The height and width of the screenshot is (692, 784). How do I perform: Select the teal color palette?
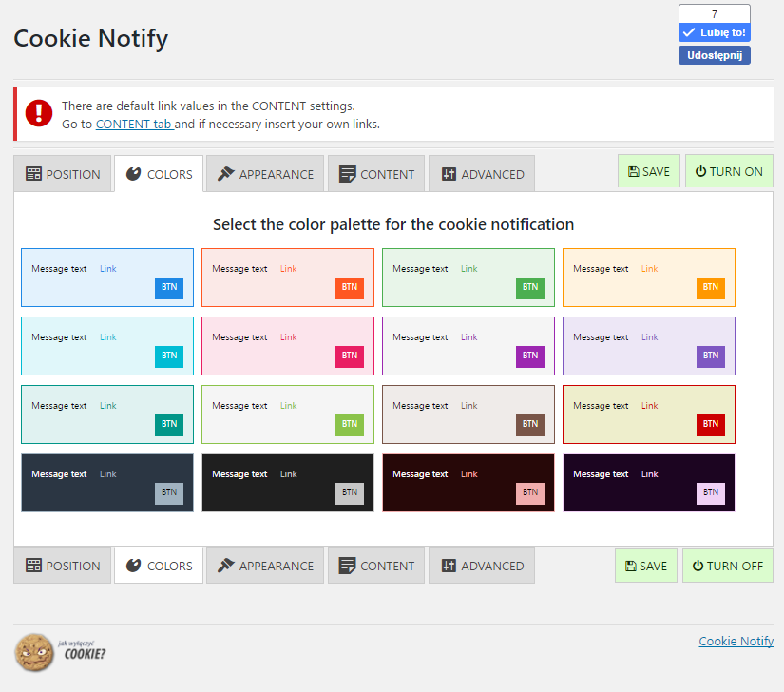pos(107,414)
